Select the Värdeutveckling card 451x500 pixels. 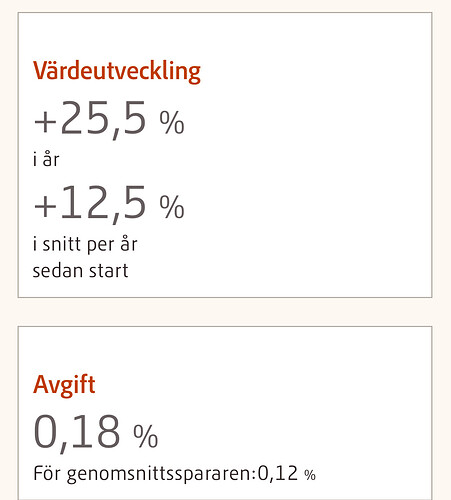tap(225, 155)
